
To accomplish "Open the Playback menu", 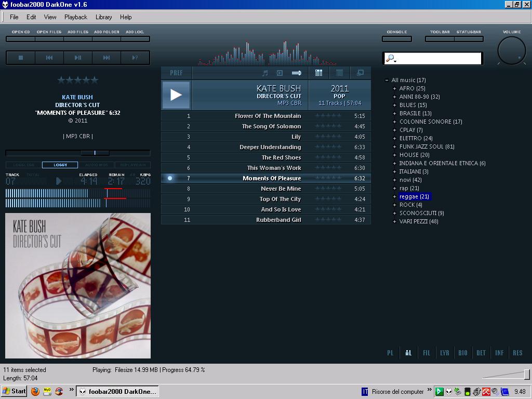I will tap(76, 17).
